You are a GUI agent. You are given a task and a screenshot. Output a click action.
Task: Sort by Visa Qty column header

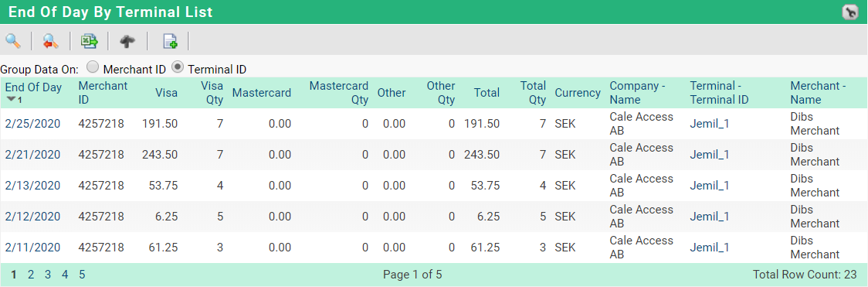pyautogui.click(x=212, y=93)
